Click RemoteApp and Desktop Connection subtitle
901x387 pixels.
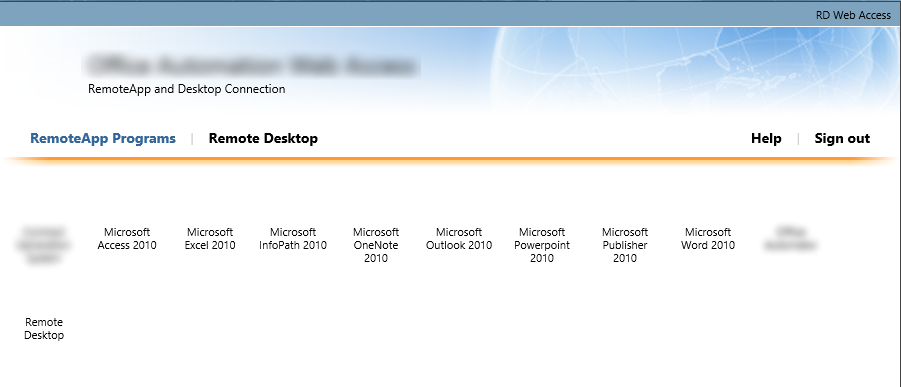(x=187, y=89)
